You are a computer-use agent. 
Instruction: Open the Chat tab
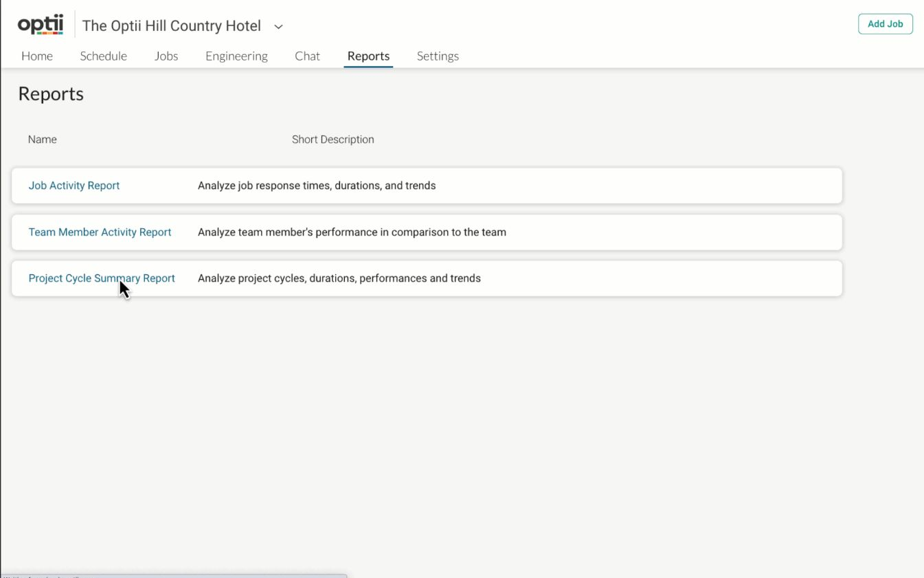[x=307, y=56]
